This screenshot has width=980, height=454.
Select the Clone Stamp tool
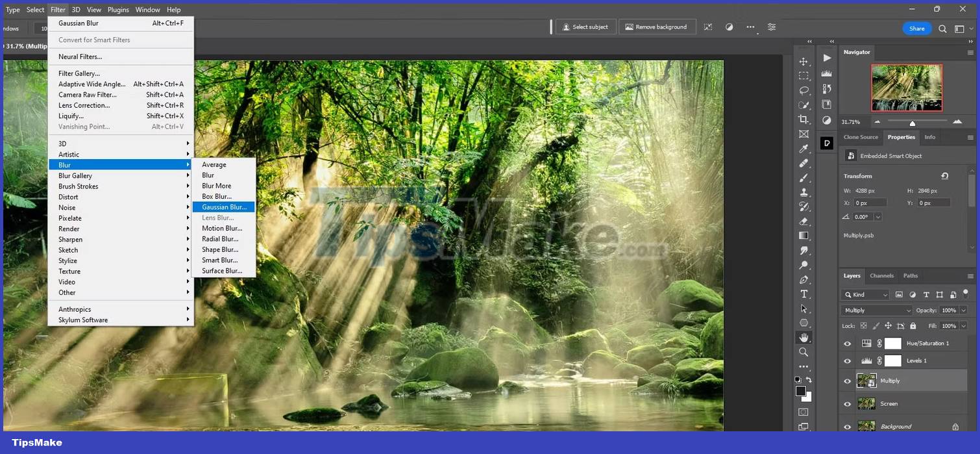tap(804, 192)
